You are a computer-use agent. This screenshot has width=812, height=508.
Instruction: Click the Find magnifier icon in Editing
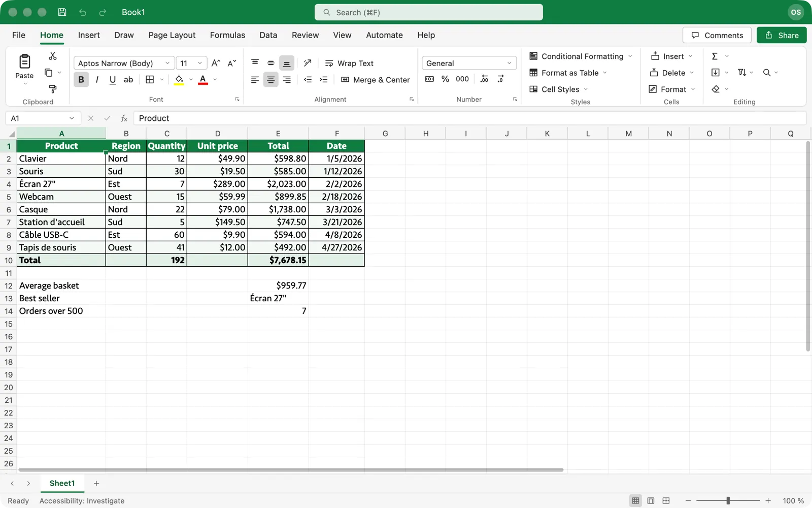767,73
